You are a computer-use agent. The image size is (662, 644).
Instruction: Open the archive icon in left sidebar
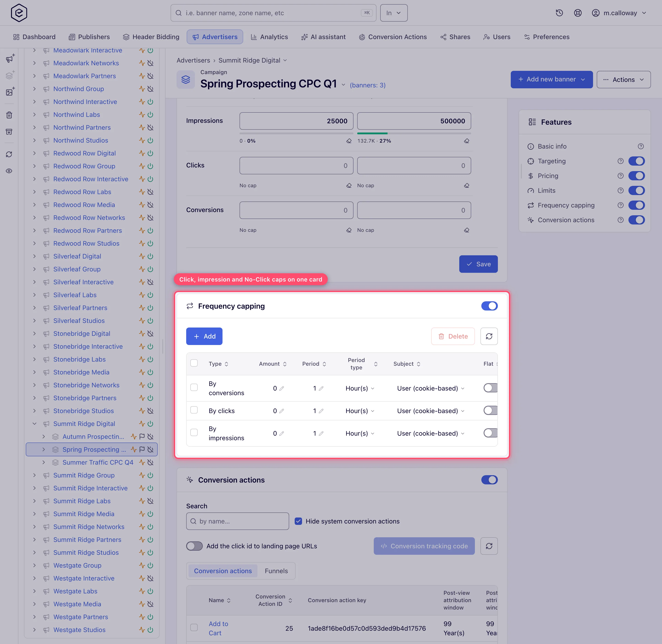coord(9,132)
